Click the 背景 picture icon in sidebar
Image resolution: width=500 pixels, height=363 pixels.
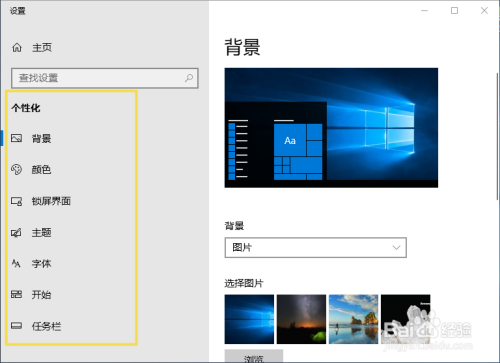(16, 138)
